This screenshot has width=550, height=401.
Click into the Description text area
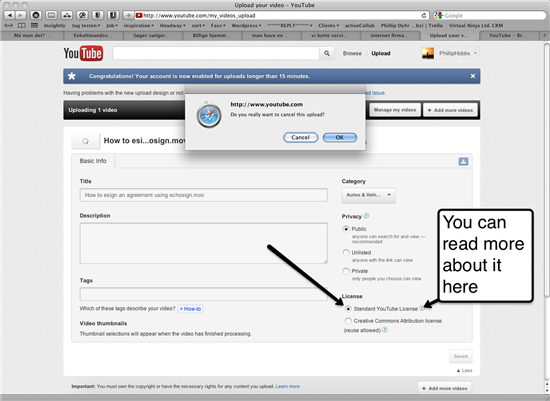pyautogui.click(x=203, y=243)
